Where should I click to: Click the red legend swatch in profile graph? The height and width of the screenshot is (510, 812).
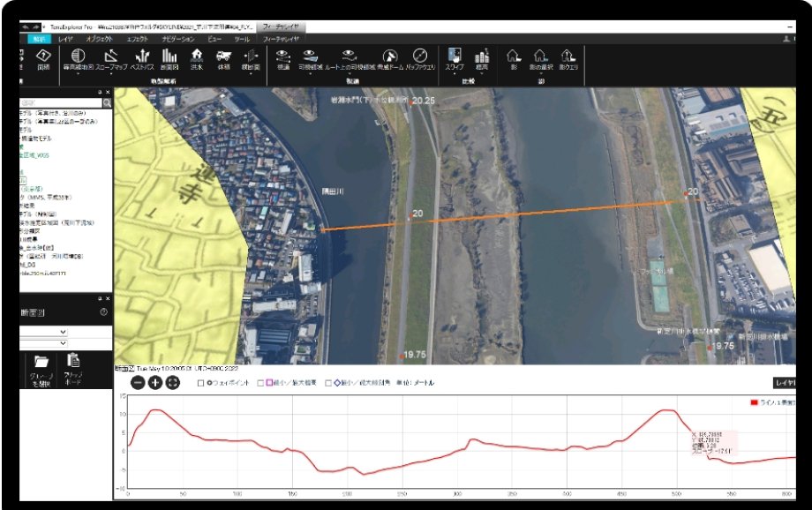[x=754, y=403]
